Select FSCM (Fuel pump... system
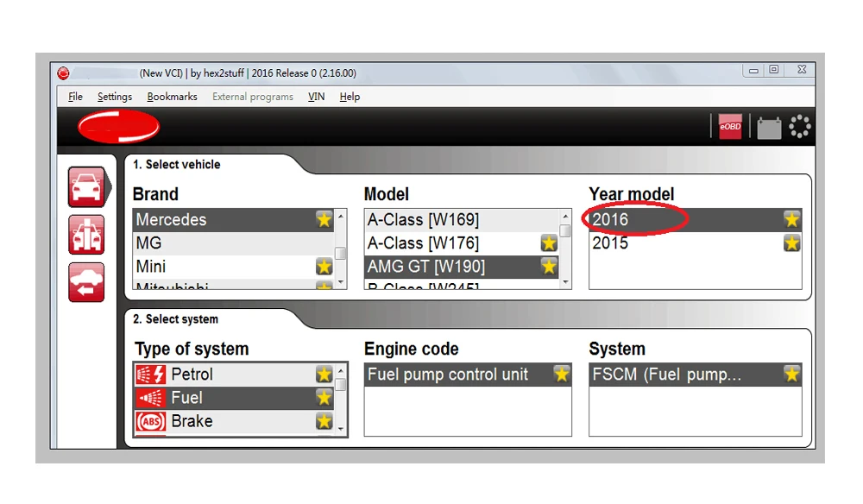The image size is (863, 504). (695, 375)
